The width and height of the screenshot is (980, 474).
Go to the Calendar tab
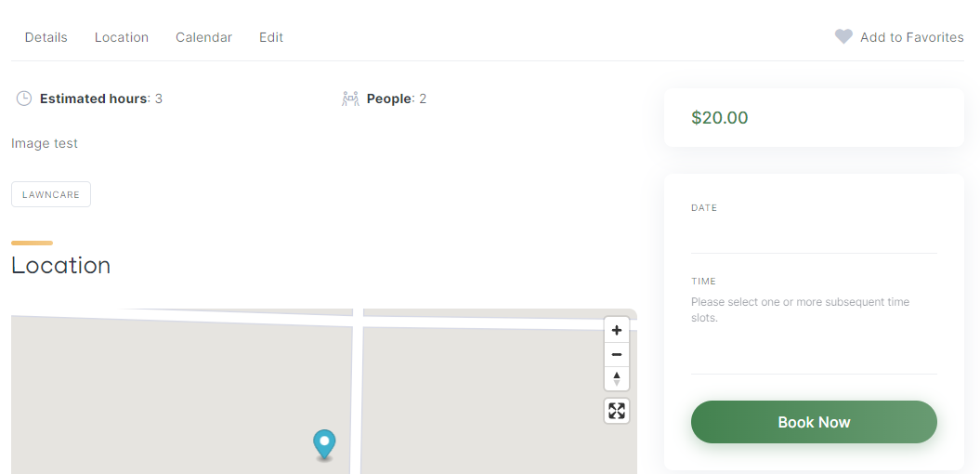[203, 37]
